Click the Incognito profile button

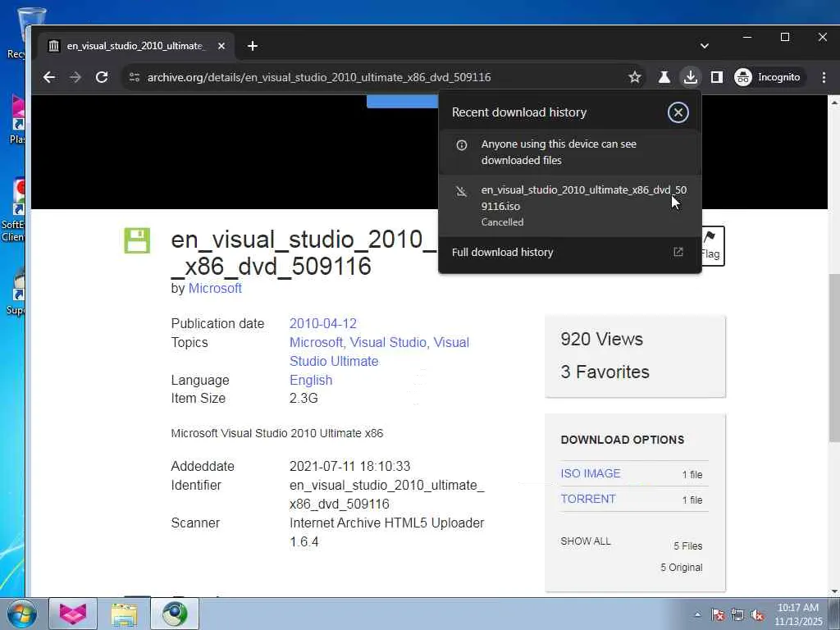pos(768,77)
